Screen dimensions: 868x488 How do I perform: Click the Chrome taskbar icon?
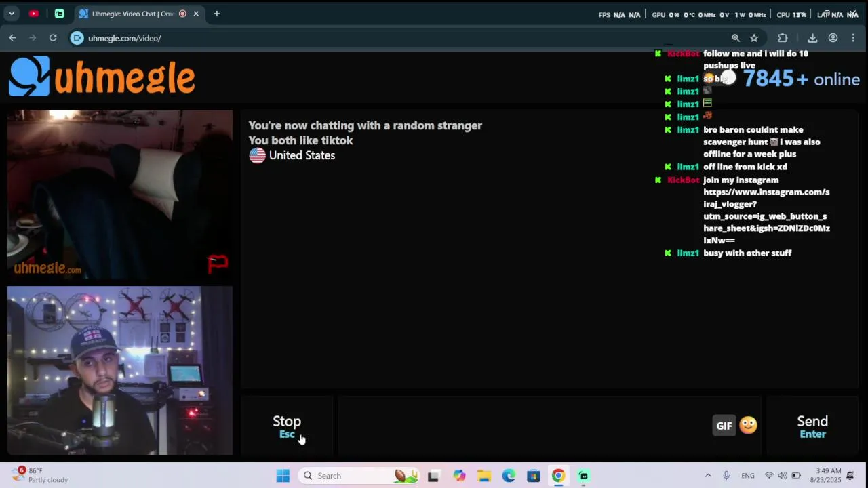[x=558, y=476]
